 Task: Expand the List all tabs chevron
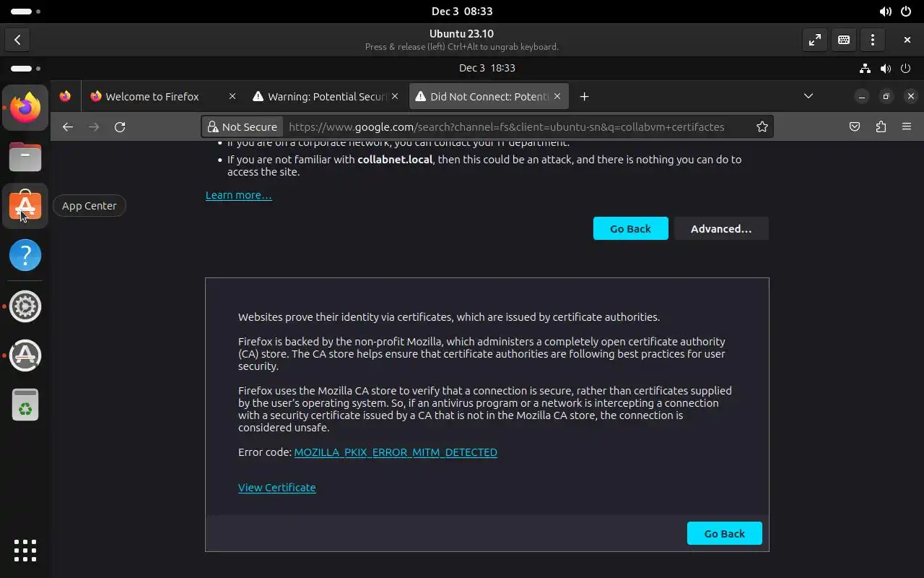808,96
